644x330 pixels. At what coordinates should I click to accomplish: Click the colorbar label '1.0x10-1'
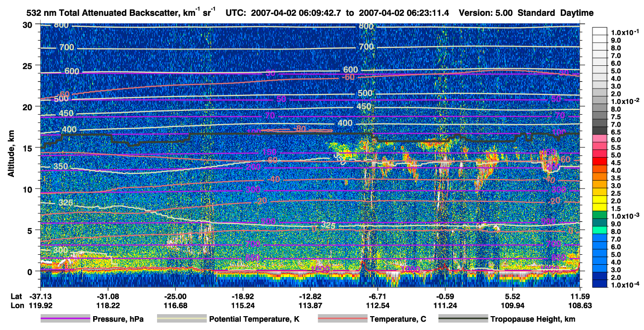pyautogui.click(x=625, y=32)
